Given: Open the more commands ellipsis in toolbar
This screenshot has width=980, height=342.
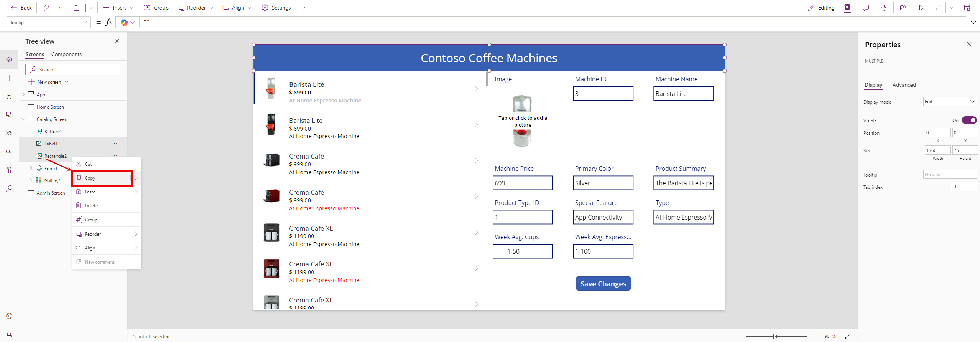Looking at the screenshot, I should 304,8.
